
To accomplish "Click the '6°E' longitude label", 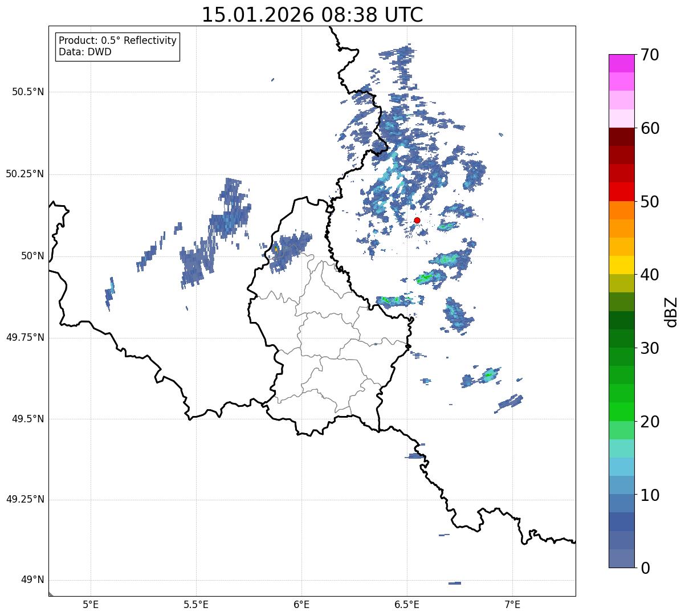I will click(301, 605).
